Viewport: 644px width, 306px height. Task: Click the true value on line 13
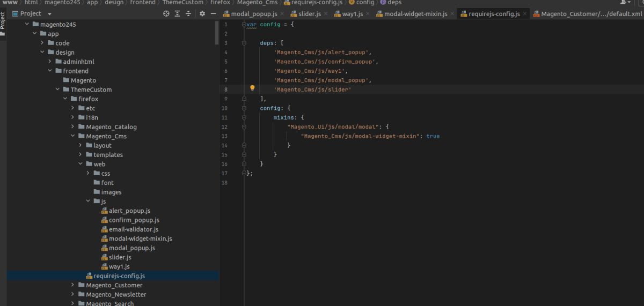click(433, 136)
